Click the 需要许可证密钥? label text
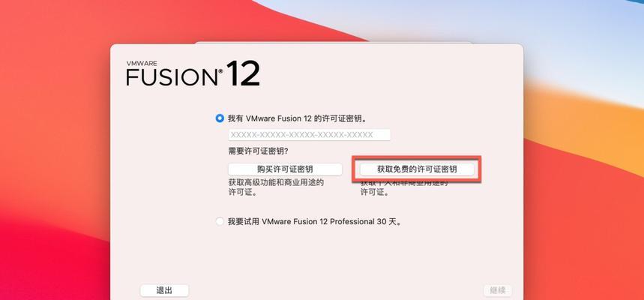Viewport: 644px width, 300px height. tap(259, 151)
